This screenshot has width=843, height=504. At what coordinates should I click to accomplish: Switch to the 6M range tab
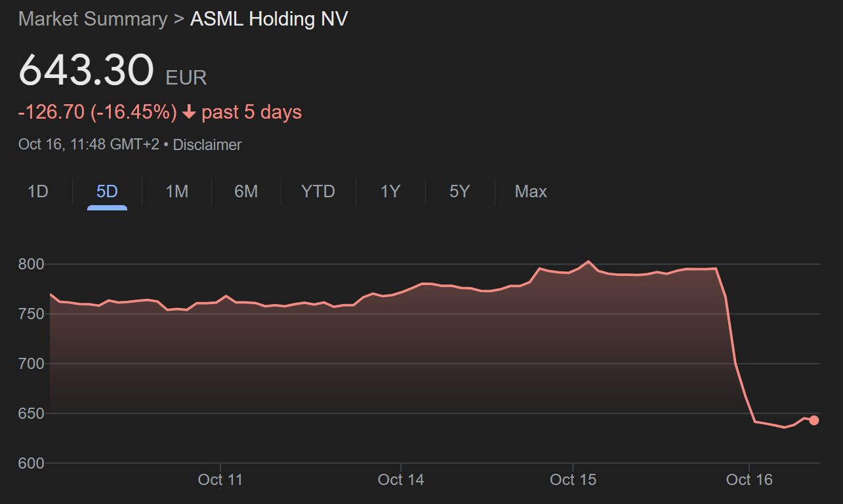[x=246, y=191]
